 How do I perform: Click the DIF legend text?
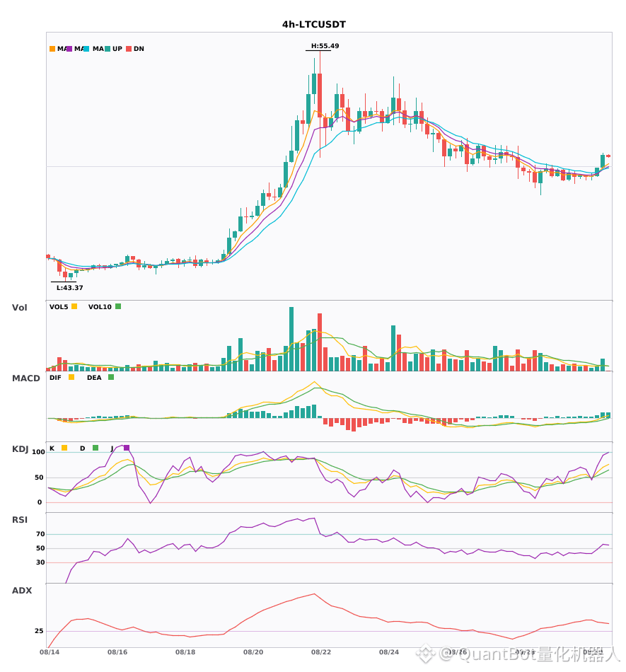point(55,378)
